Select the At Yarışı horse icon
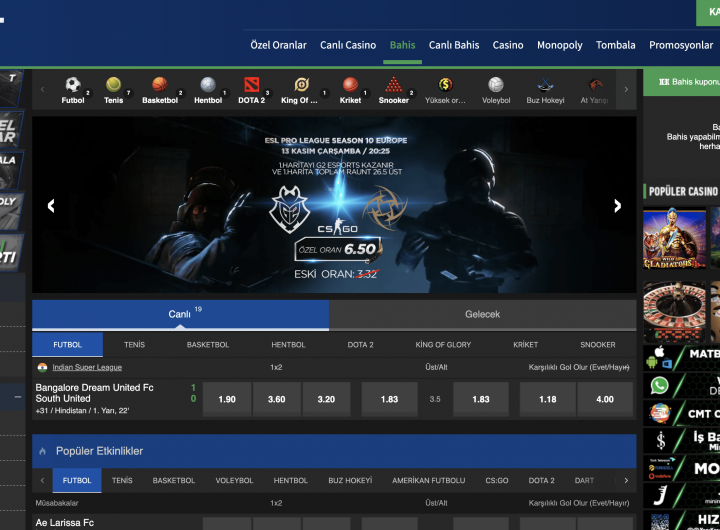This screenshot has height=530, width=720. tap(595, 85)
